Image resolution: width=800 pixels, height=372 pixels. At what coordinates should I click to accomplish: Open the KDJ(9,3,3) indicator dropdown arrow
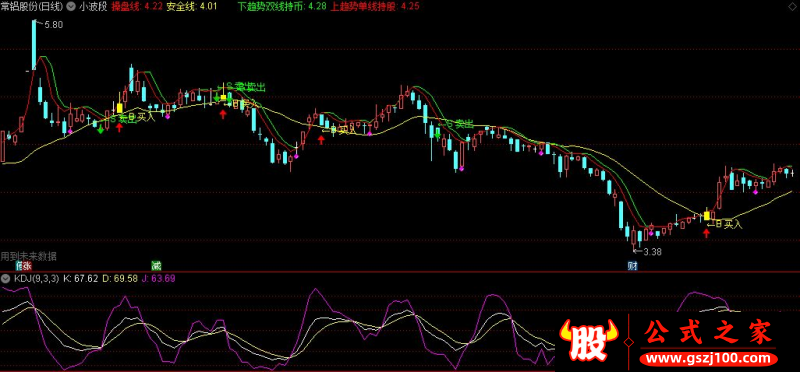[x=6, y=279]
